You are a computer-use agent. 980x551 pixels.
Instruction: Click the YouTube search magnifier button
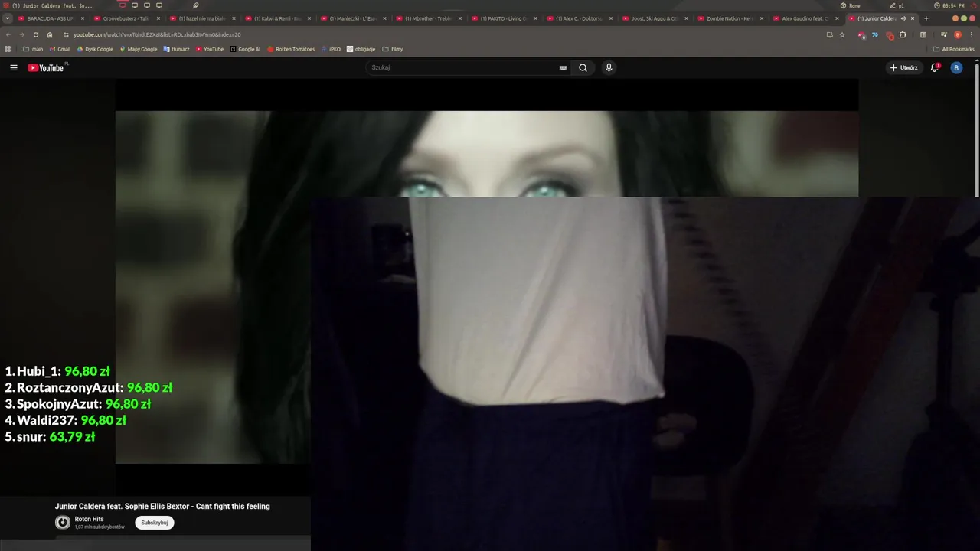(583, 67)
